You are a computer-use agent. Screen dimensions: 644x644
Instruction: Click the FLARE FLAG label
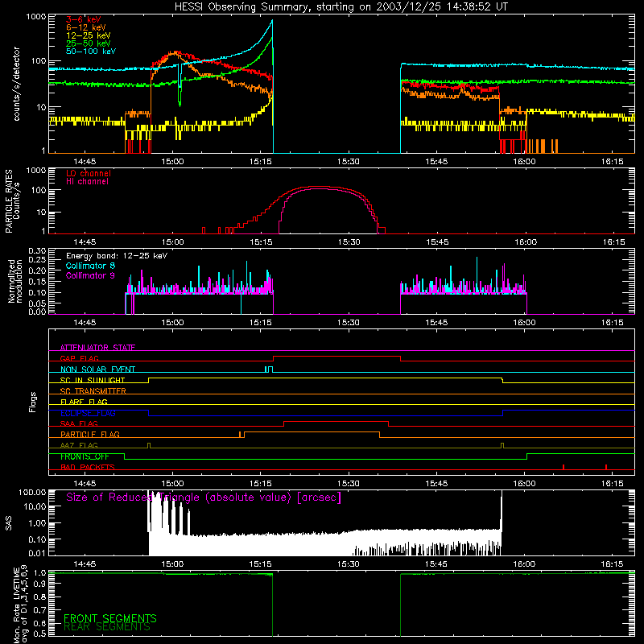84,402
